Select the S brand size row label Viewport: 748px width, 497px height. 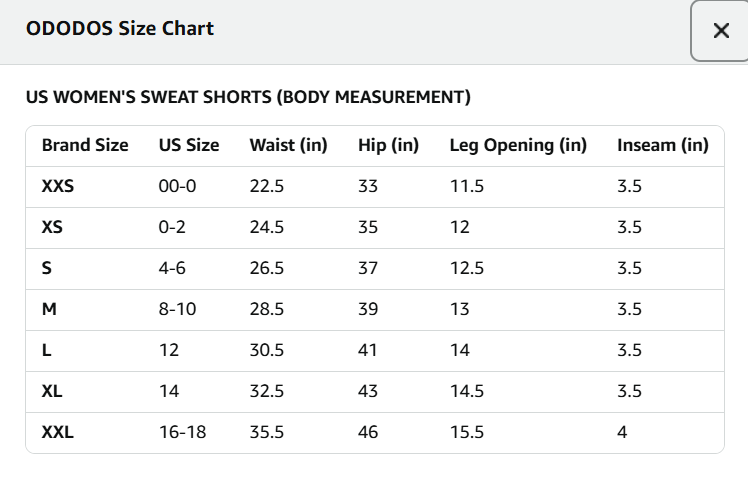[47, 268]
